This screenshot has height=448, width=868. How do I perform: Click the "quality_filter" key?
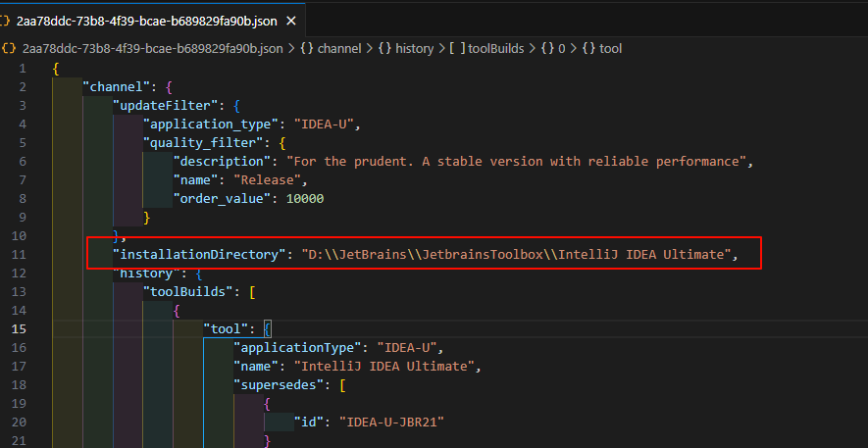pyautogui.click(x=203, y=143)
